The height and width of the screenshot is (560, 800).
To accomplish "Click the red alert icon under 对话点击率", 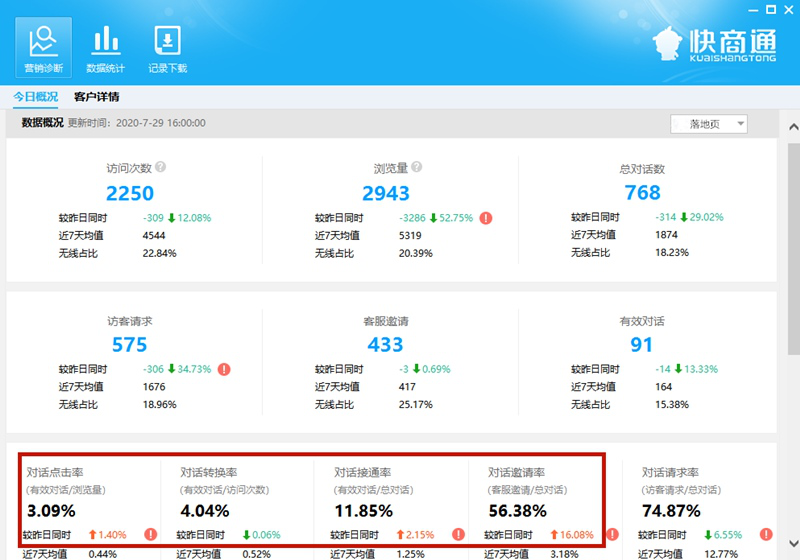I will [151, 535].
